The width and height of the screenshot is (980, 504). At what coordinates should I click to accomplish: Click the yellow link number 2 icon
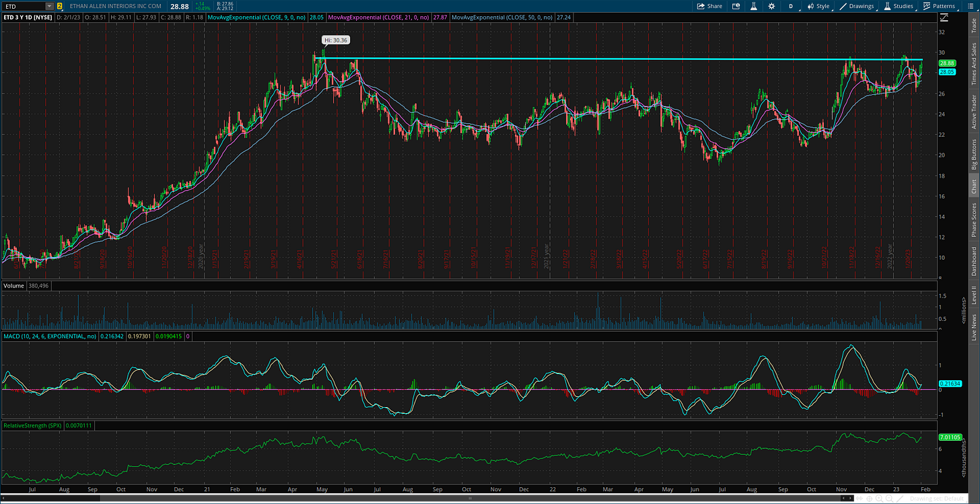click(59, 6)
